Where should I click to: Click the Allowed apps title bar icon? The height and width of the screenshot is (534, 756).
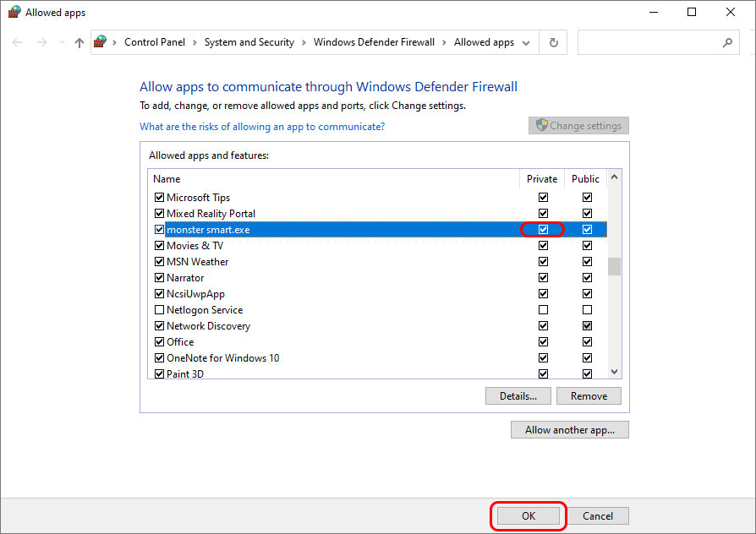coord(14,12)
